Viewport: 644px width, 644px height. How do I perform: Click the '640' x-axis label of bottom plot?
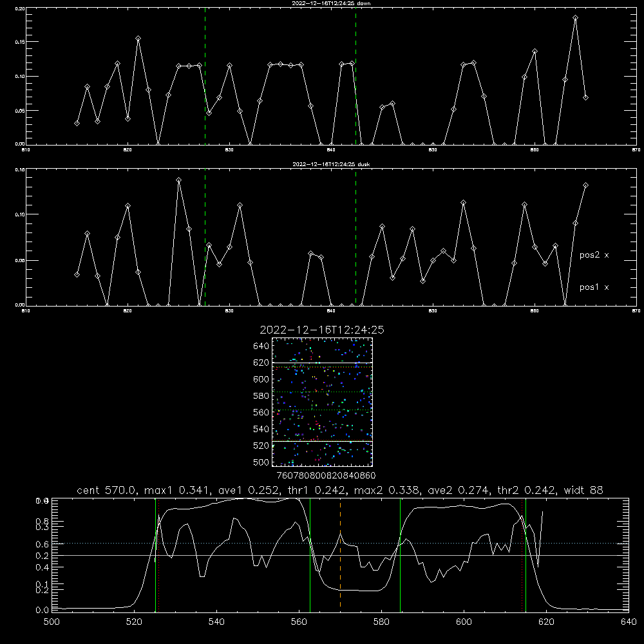point(629,622)
